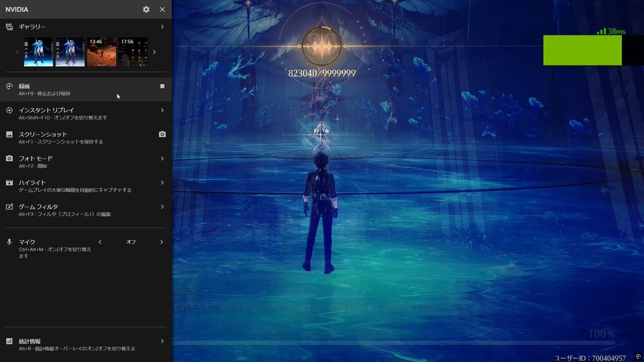Click the フォト モード camera icon
The image size is (644, 362).
(9, 159)
